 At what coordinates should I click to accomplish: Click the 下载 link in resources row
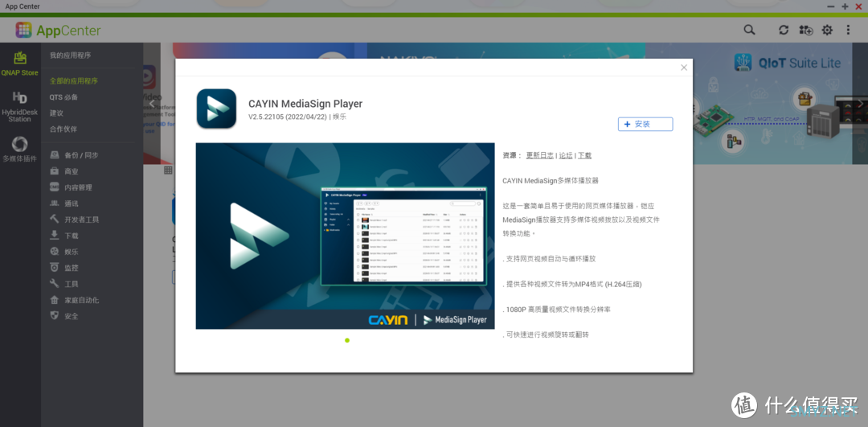[x=584, y=155]
